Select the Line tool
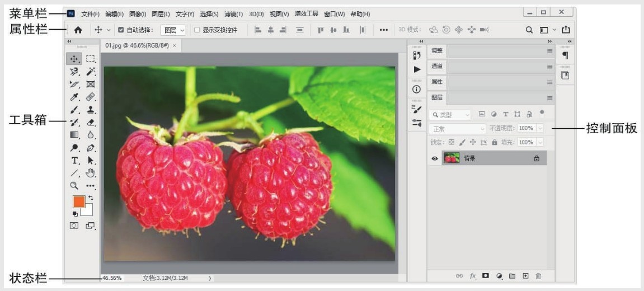Image resolution: width=644 pixels, height=291 pixels. [74, 173]
